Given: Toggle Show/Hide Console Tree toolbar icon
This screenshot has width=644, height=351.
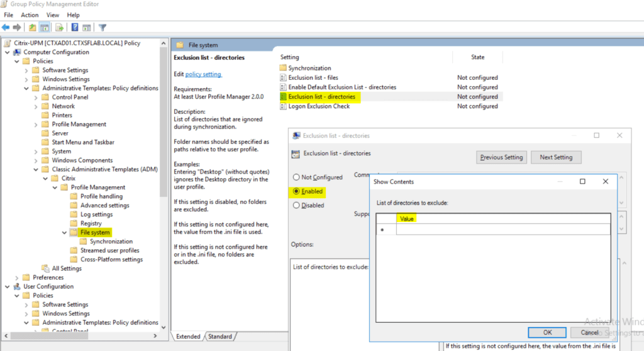Looking at the screenshot, I should tap(45, 28).
